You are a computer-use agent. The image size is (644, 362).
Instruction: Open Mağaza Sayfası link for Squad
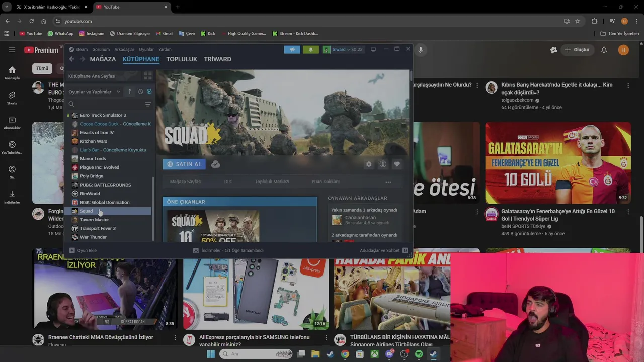(186, 182)
